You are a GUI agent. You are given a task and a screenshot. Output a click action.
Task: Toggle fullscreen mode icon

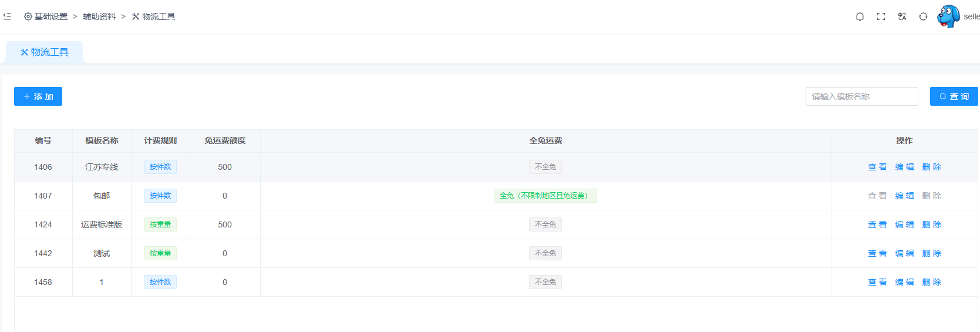(881, 16)
